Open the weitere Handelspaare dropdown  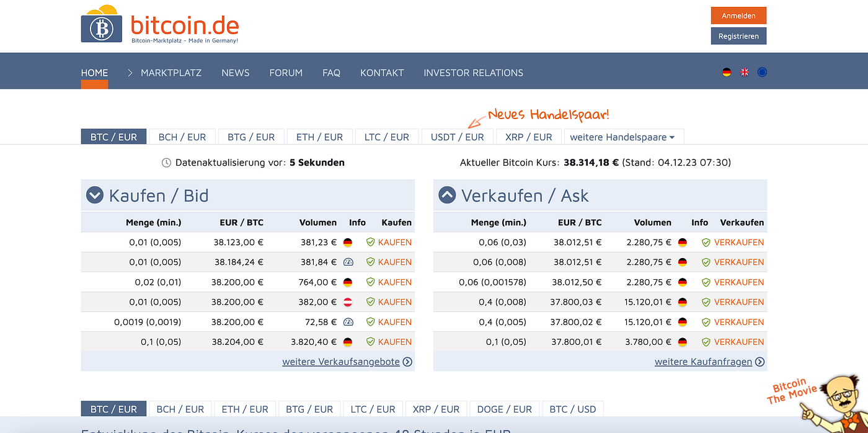coord(623,136)
